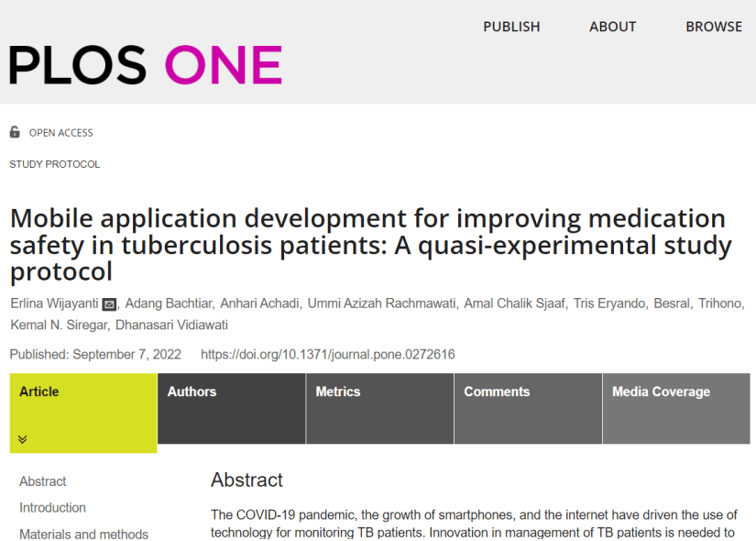Jump to Introduction in the sidebar

click(x=52, y=508)
